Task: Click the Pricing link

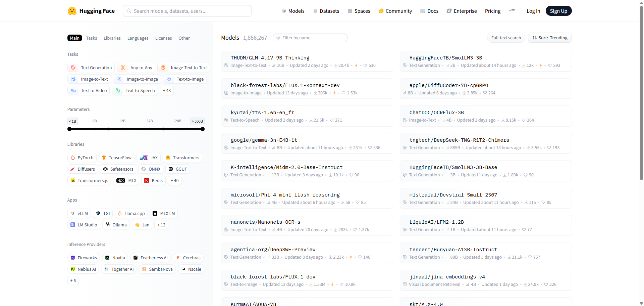Action: [x=493, y=11]
